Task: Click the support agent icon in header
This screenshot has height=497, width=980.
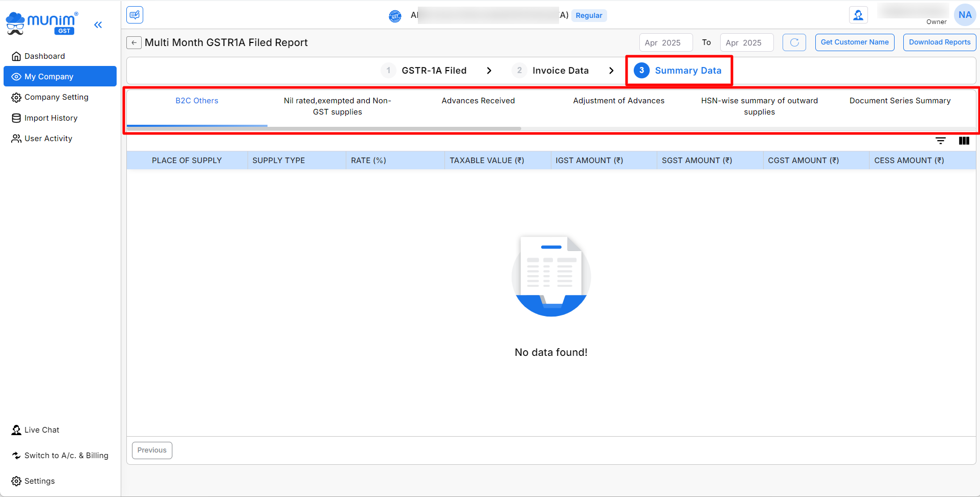Action: point(858,15)
